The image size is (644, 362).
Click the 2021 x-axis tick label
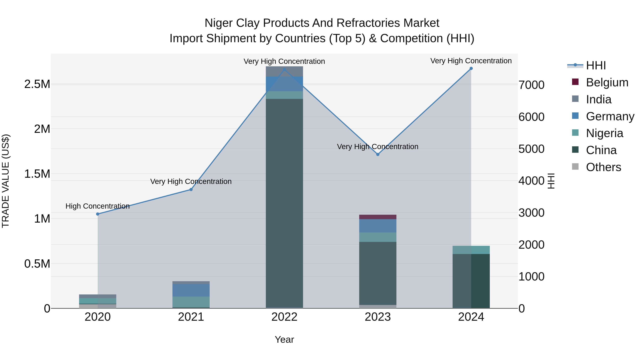191,317
